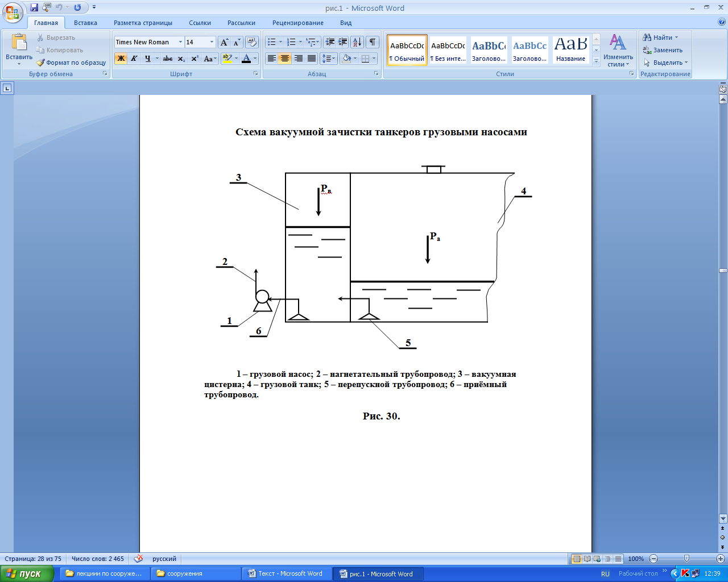Image resolution: width=728 pixels, height=582 pixels.
Task: Select the Без интервала style
Action: pos(448,50)
